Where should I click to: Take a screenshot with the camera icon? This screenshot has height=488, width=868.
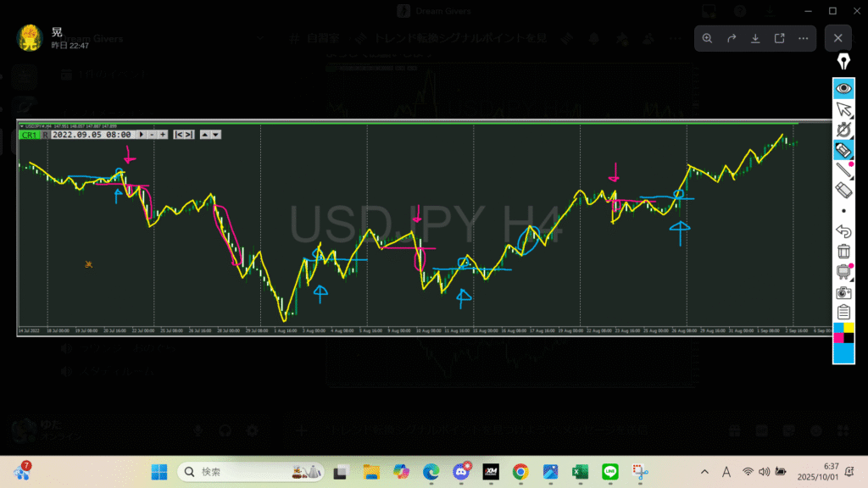[x=843, y=292]
